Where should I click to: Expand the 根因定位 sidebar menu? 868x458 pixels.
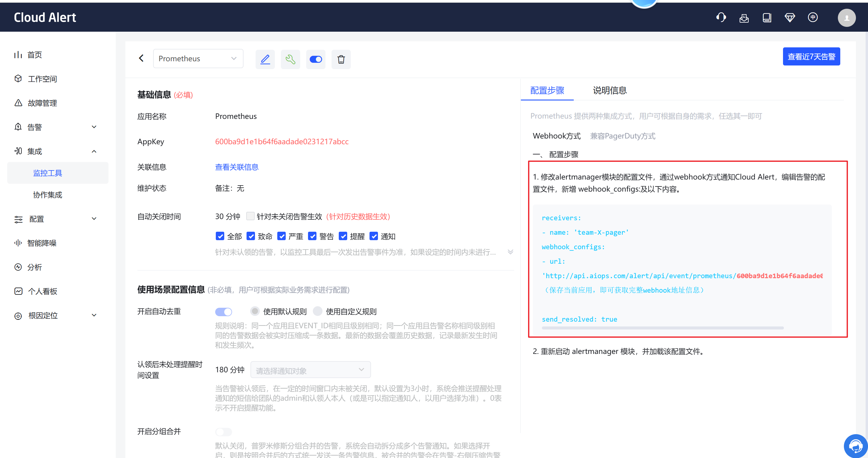point(94,315)
